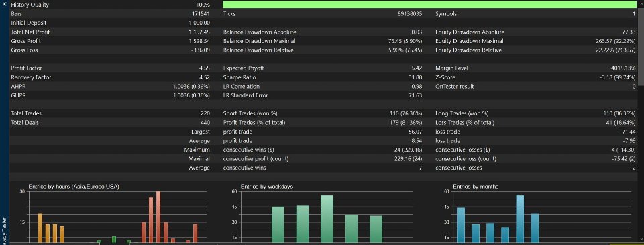Click the Entries by weekdays chart title
This screenshot has height=245, width=644.
click(266, 187)
